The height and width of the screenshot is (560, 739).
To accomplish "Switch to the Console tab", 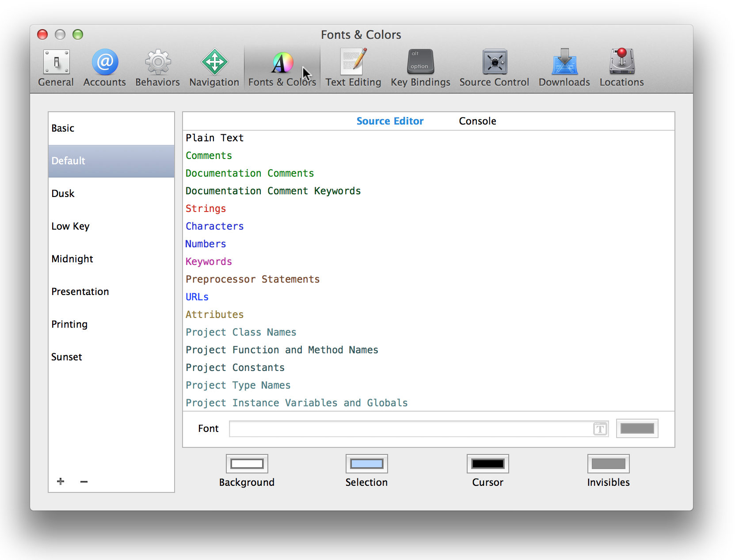I will (x=477, y=121).
